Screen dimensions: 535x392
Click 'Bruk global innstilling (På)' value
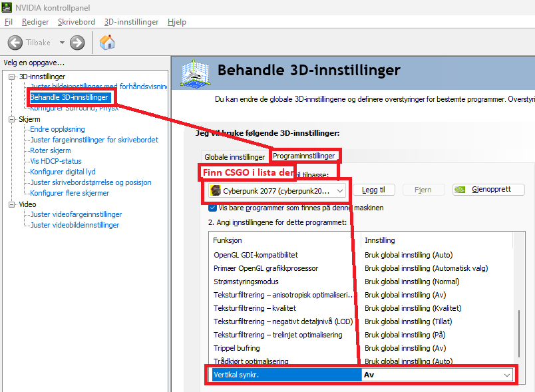pyautogui.click(x=405, y=335)
